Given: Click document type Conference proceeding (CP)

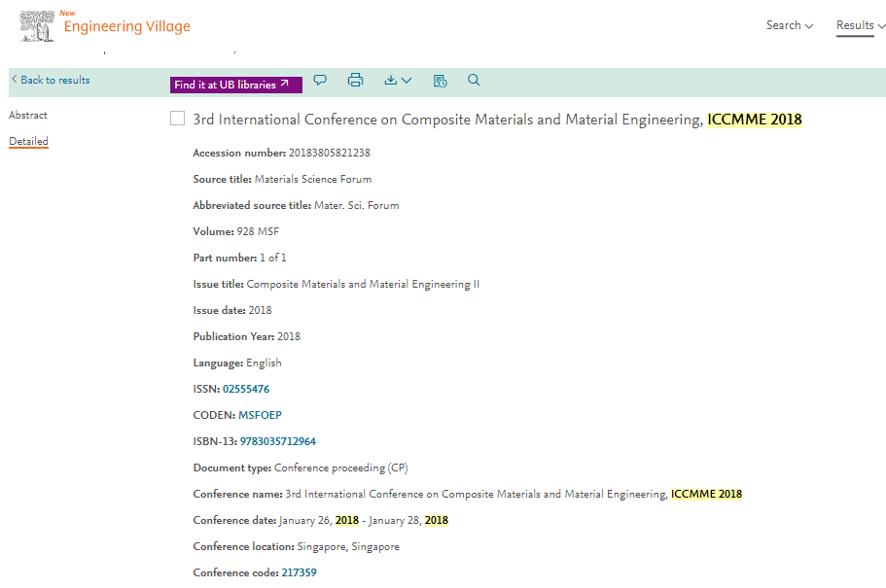Looking at the screenshot, I should point(340,467).
